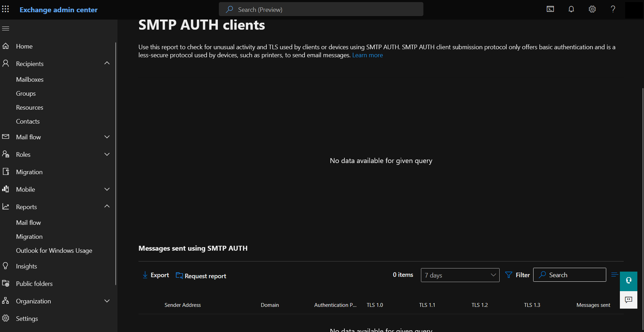This screenshot has height=332, width=644.
Task: Focus the top Search (Preview) box
Action: click(x=321, y=9)
